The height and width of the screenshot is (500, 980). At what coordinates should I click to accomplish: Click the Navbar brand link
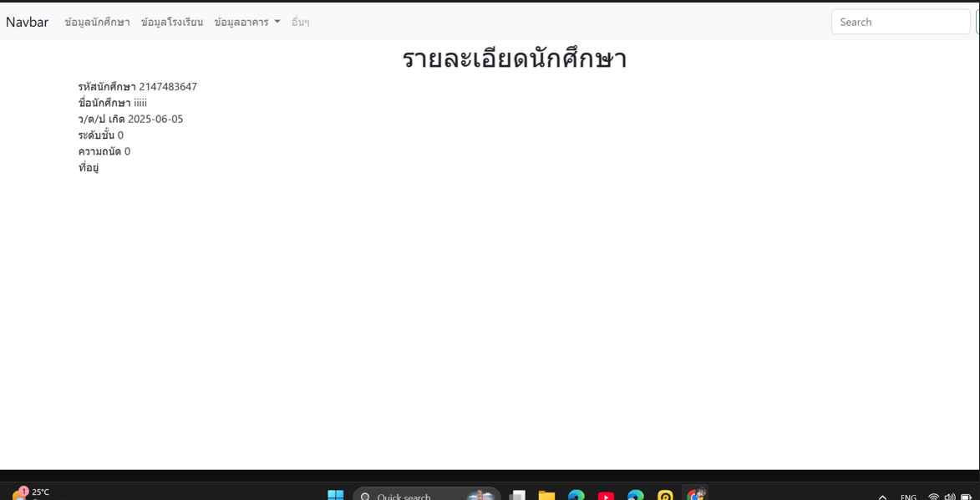point(28,22)
